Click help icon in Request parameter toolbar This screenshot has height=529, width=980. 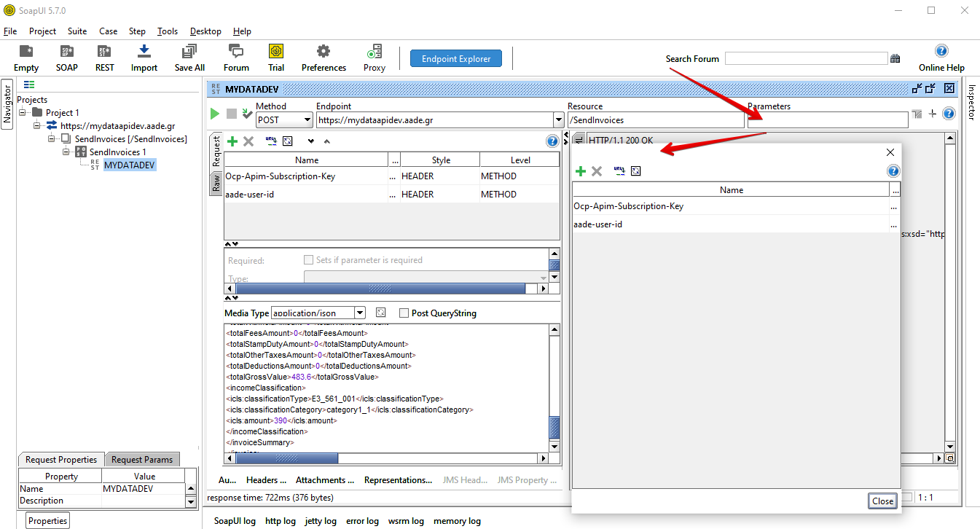point(552,141)
